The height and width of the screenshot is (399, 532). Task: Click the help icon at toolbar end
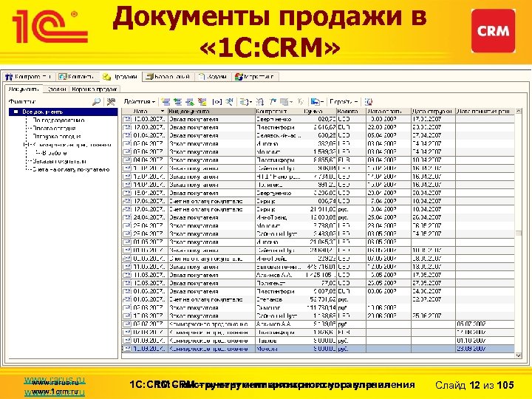pyautogui.click(x=369, y=101)
